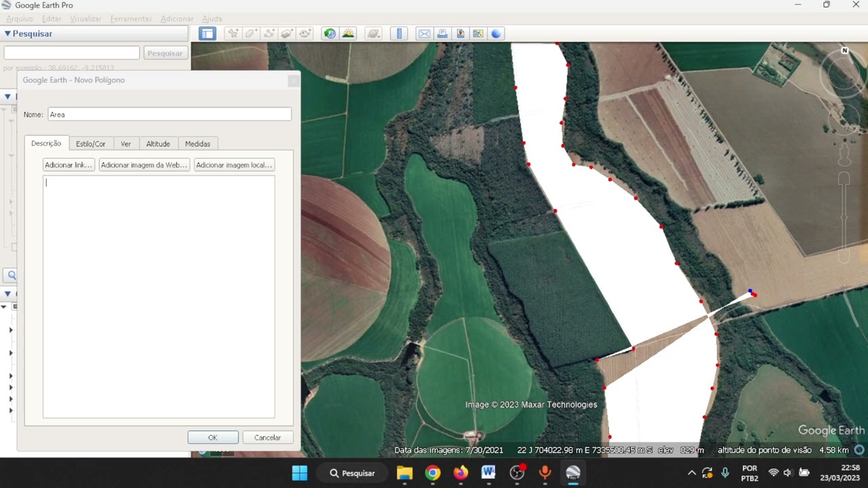Click the Email envelope icon
868x488 pixels.
(x=425, y=33)
